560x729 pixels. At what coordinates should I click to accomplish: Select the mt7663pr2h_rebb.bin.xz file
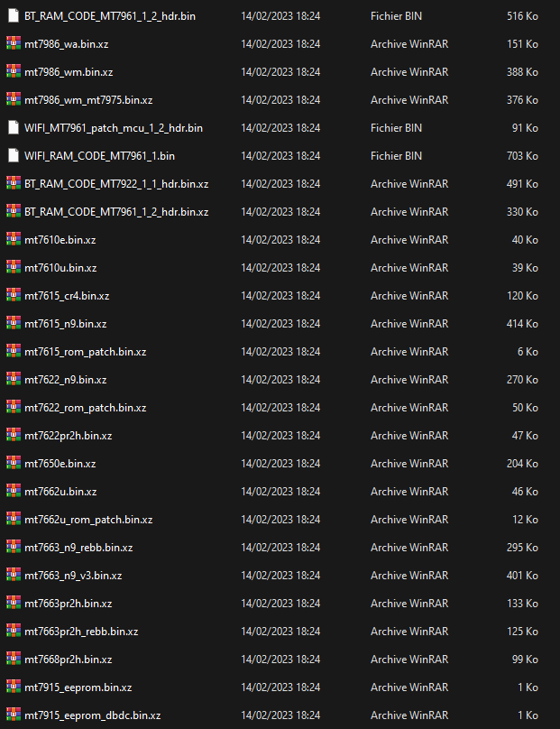pyautogui.click(x=81, y=632)
